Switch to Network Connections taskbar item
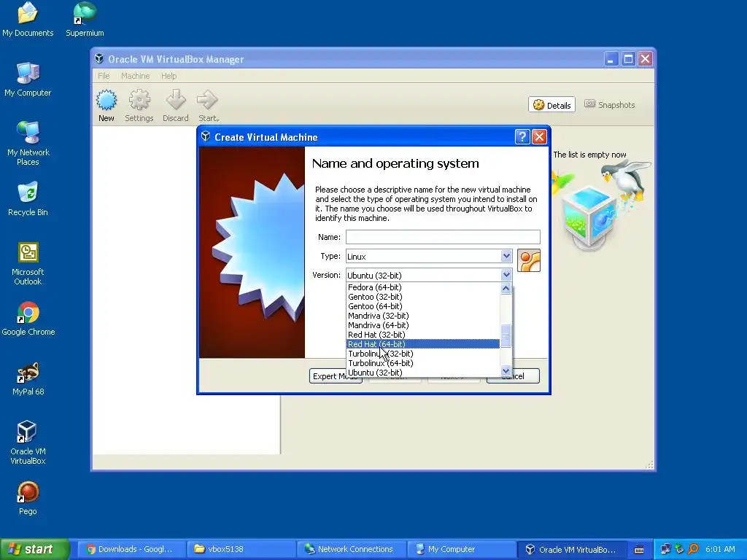Viewport: 747px width, 560px height. point(351,550)
